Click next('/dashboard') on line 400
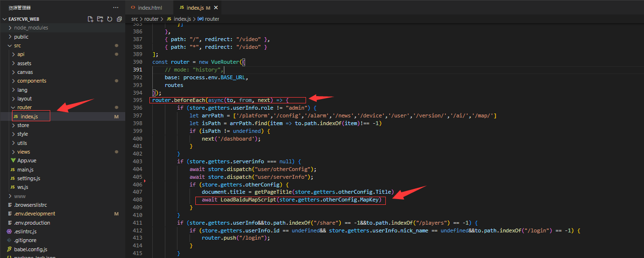The width and height of the screenshot is (644, 258). 231,138
